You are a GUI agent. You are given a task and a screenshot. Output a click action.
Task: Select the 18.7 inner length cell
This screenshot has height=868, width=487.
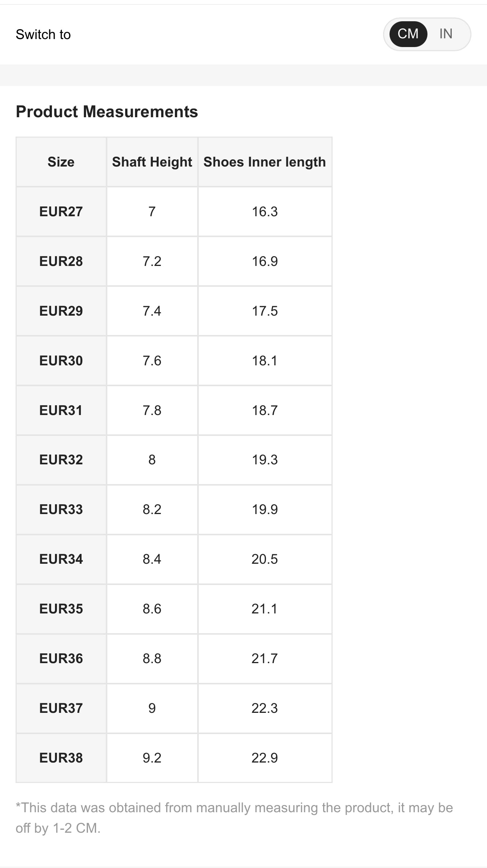265,410
